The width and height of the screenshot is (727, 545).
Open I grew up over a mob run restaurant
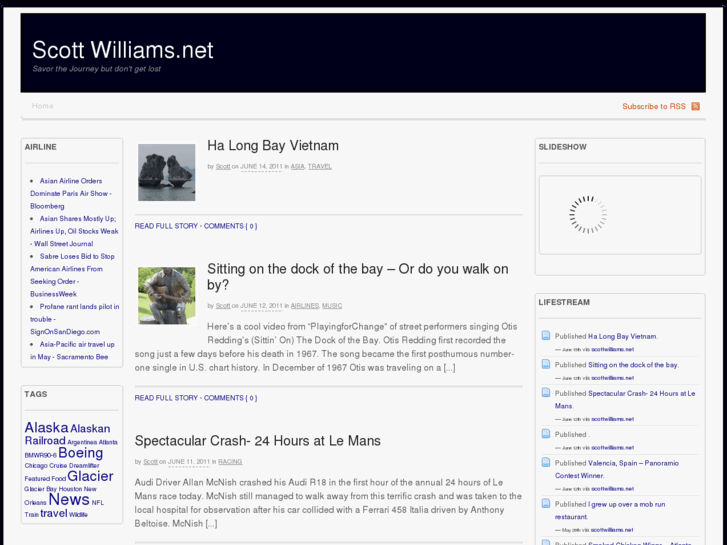(610, 510)
